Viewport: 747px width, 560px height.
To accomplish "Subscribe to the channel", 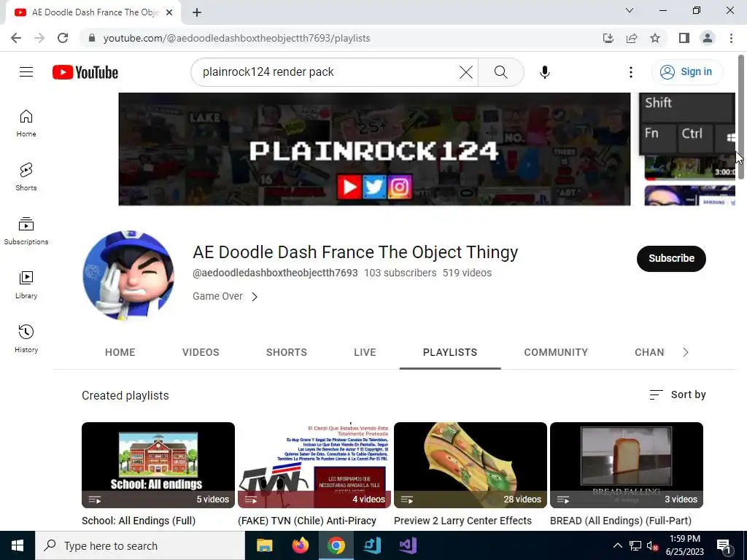I will click(671, 259).
